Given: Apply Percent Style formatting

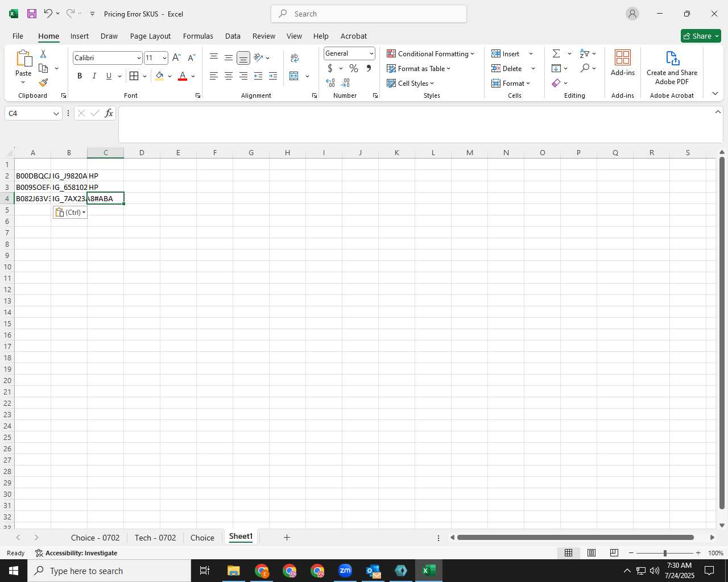Looking at the screenshot, I should click(354, 68).
